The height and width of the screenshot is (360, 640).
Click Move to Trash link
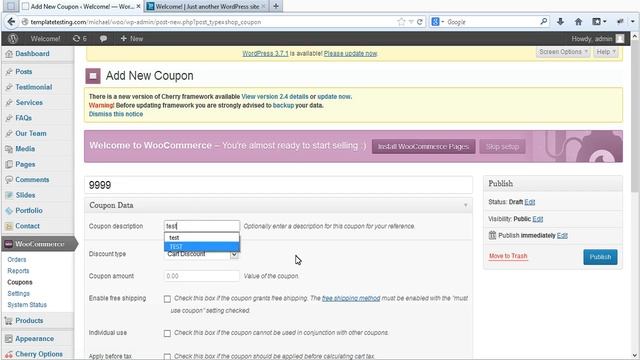pos(508,256)
